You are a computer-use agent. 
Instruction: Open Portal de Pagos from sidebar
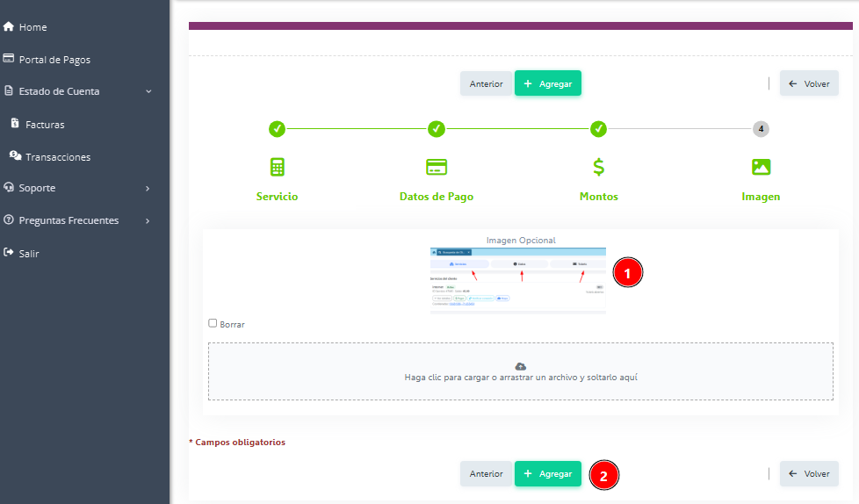coord(54,60)
